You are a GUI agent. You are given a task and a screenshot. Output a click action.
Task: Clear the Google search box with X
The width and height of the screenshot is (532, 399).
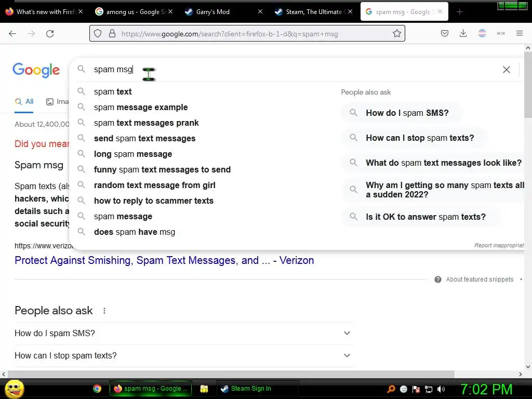coord(506,70)
